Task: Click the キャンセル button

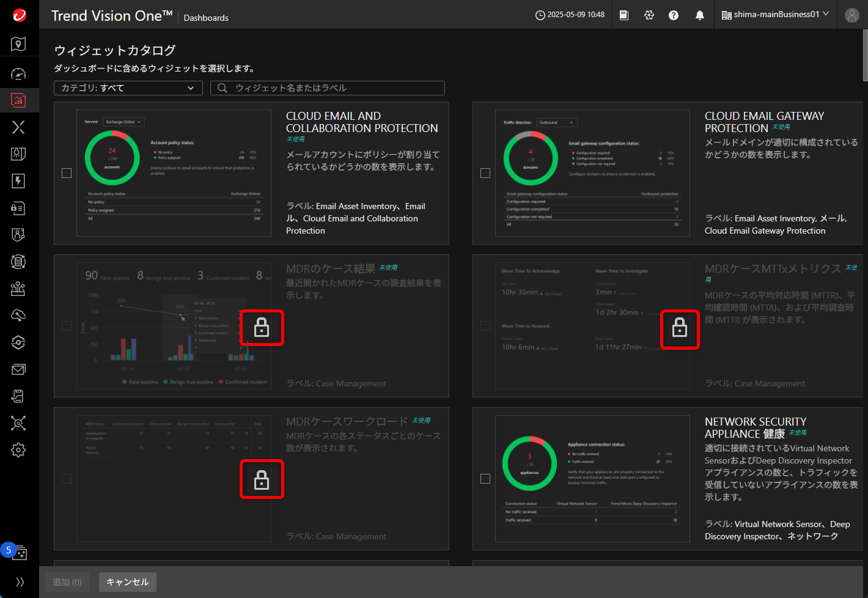Action: tap(128, 582)
